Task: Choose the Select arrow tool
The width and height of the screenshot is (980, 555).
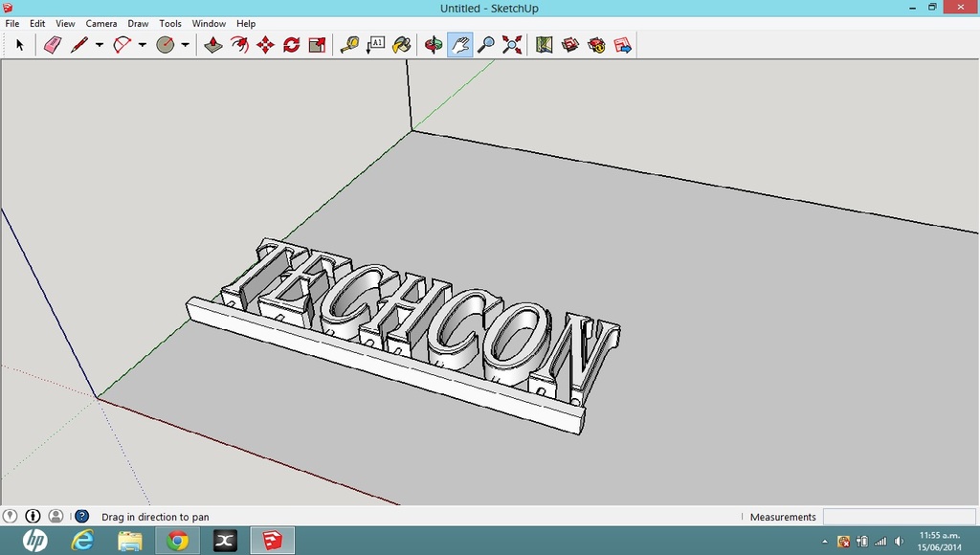Action: click(x=19, y=45)
